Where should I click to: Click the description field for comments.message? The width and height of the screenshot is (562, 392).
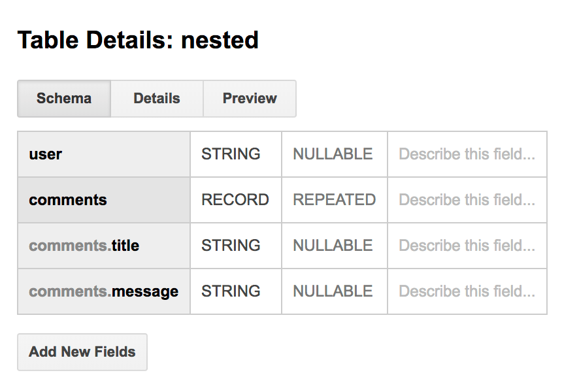point(467,291)
